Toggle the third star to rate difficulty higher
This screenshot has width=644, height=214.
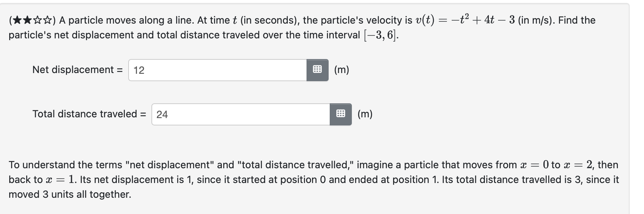(x=37, y=20)
